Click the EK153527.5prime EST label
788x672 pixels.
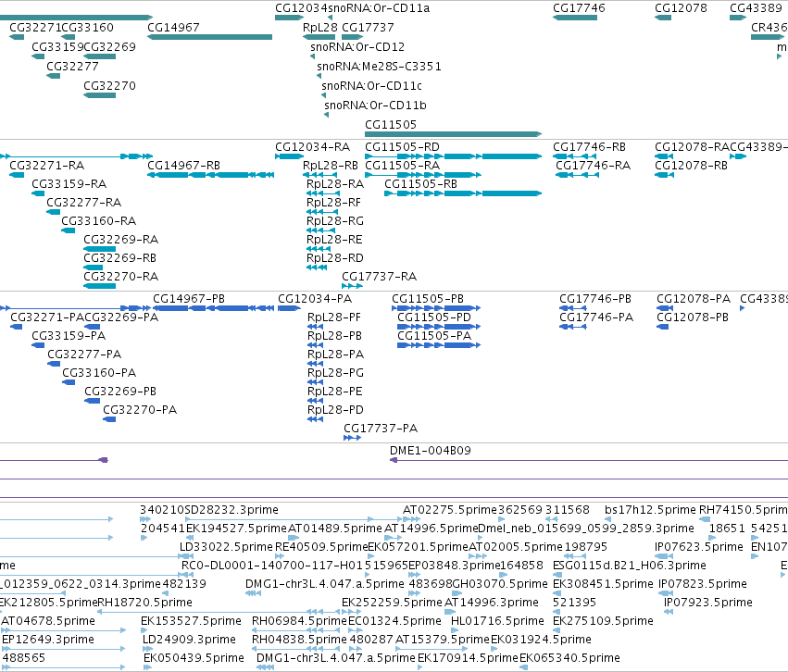191,621
